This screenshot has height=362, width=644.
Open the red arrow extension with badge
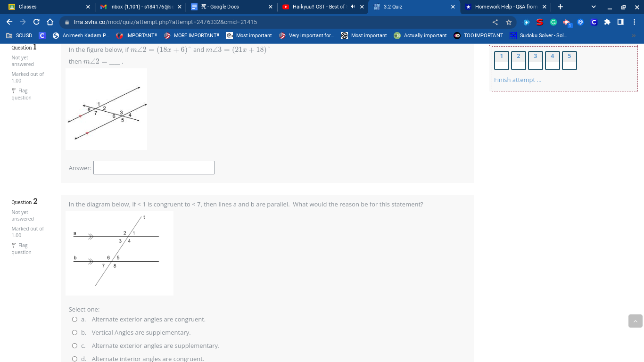(x=567, y=23)
